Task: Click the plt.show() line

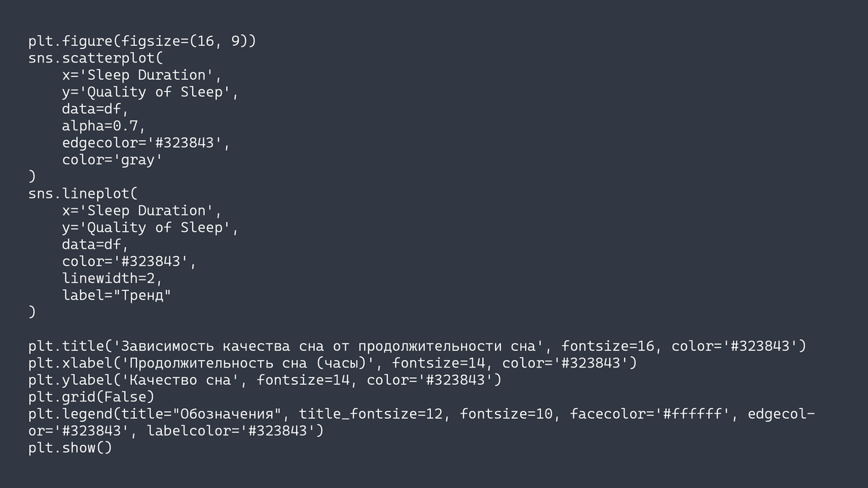Action: point(70,448)
